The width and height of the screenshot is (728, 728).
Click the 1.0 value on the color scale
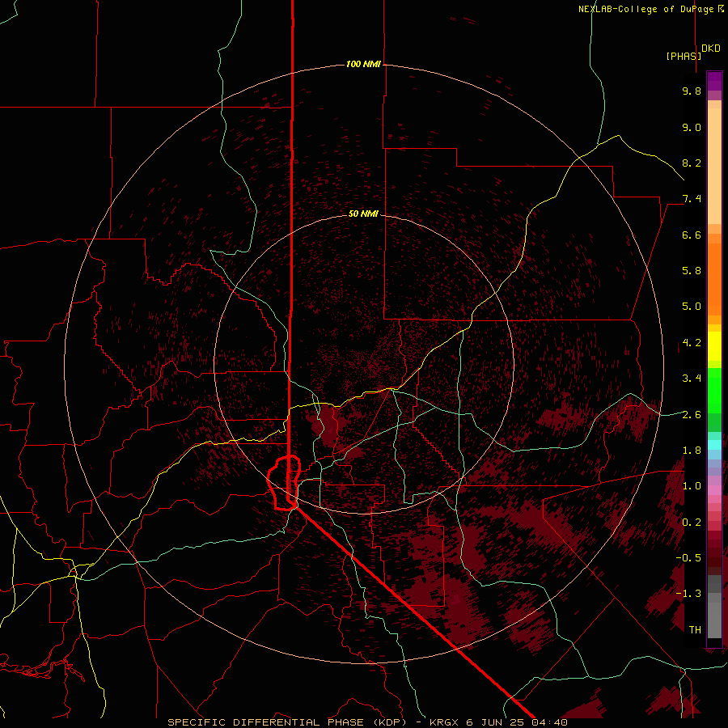point(692,486)
